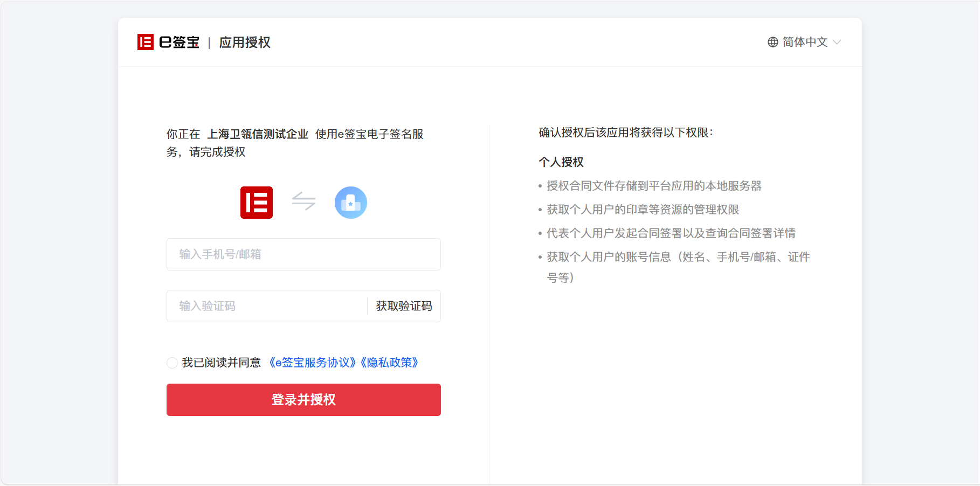The width and height of the screenshot is (980, 486).
Task: Tick the 我已阅读并同意 agreement checkbox
Action: [172, 363]
